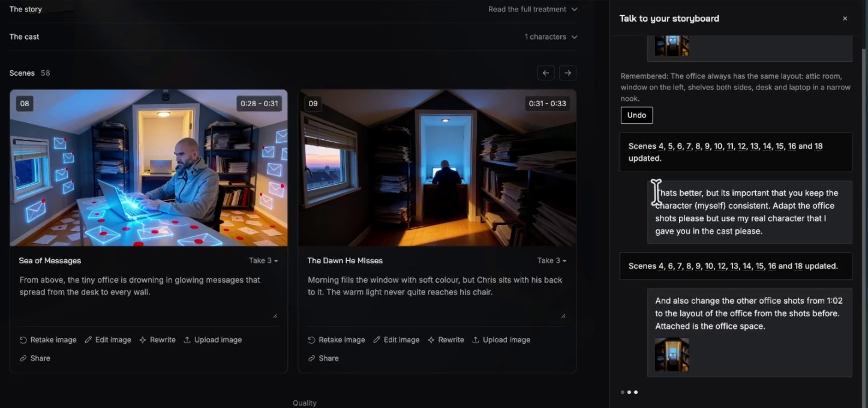Go to next scenes with right arrow
Screen dimensions: 868x408
click(x=567, y=73)
